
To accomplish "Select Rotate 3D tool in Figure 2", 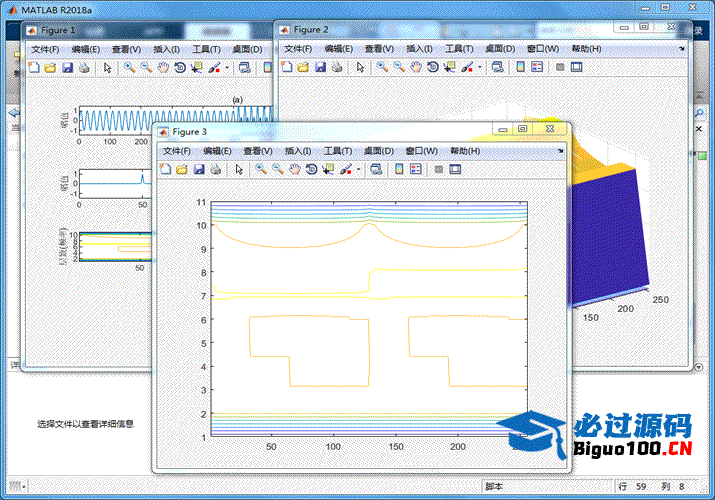I will [433, 67].
